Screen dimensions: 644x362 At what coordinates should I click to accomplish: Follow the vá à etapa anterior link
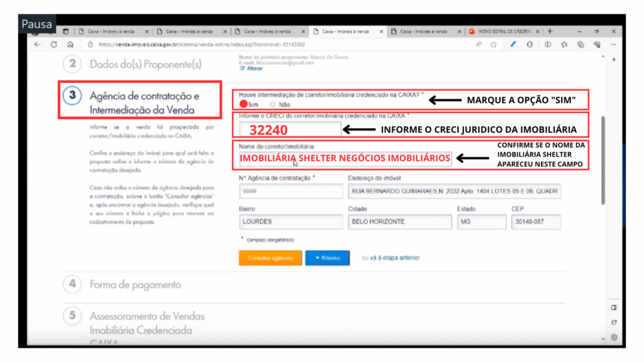pyautogui.click(x=395, y=258)
